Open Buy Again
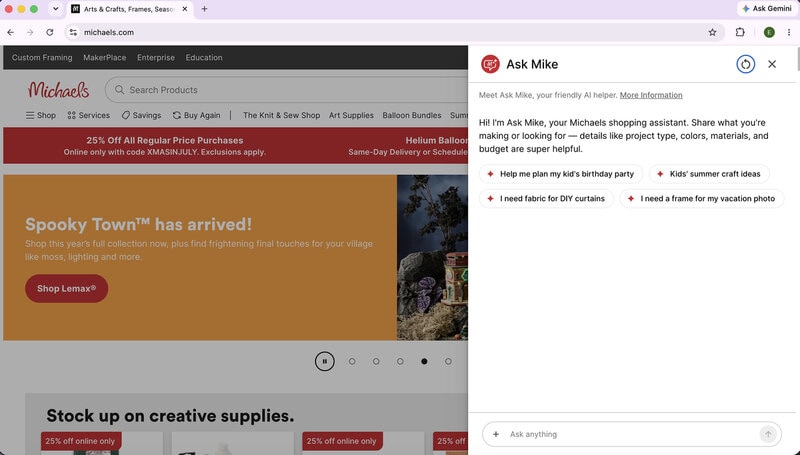This screenshot has height=455, width=800. point(196,115)
